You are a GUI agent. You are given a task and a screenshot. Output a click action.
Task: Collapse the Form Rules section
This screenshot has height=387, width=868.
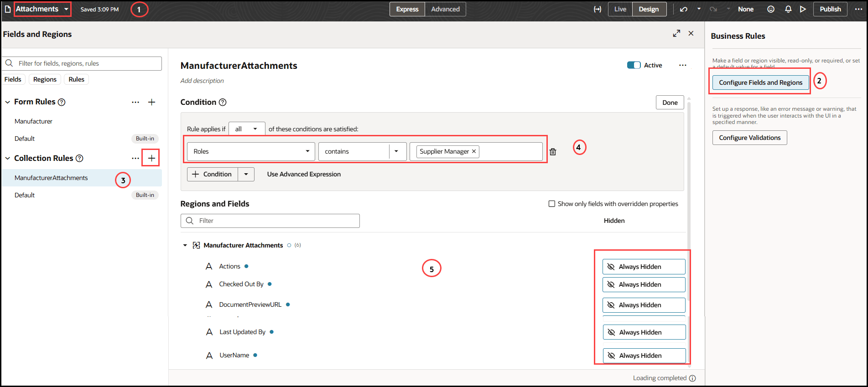click(x=8, y=102)
